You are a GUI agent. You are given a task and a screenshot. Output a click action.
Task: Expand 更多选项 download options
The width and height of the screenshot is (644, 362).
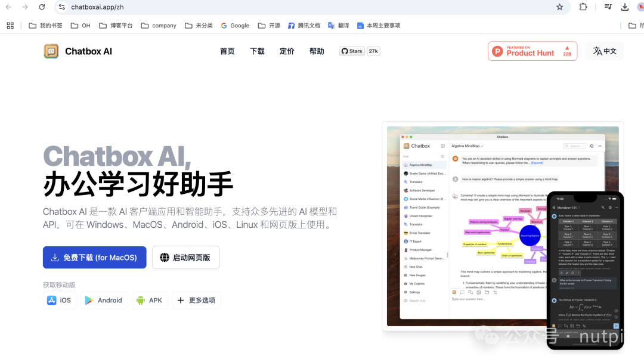point(196,300)
